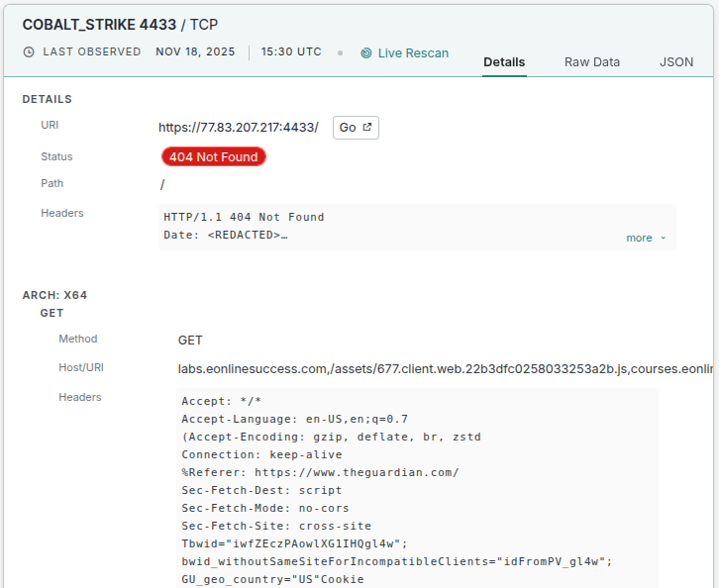Click the COBALT_STRIKE 4433 title
Screen dimensions: 719x588
click(x=99, y=24)
